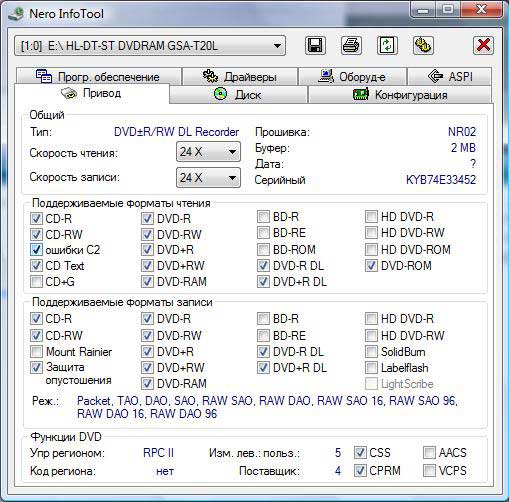
Task: Open the ASPI tab
Action: click(449, 76)
